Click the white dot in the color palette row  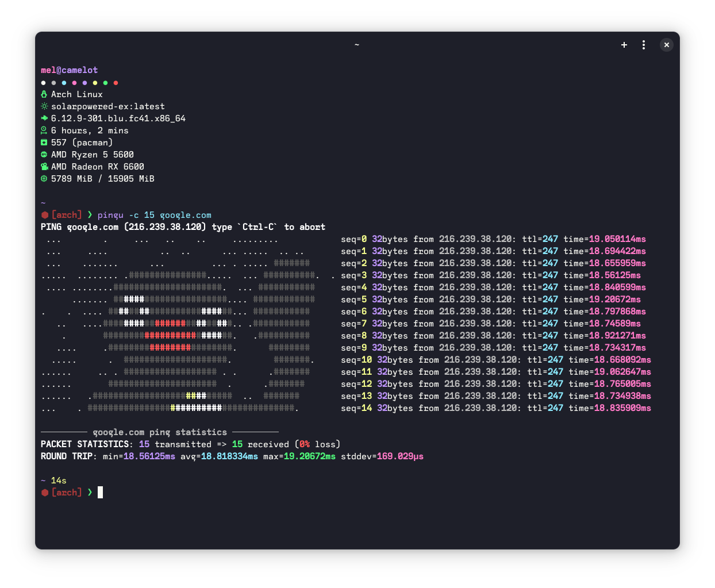point(43,83)
